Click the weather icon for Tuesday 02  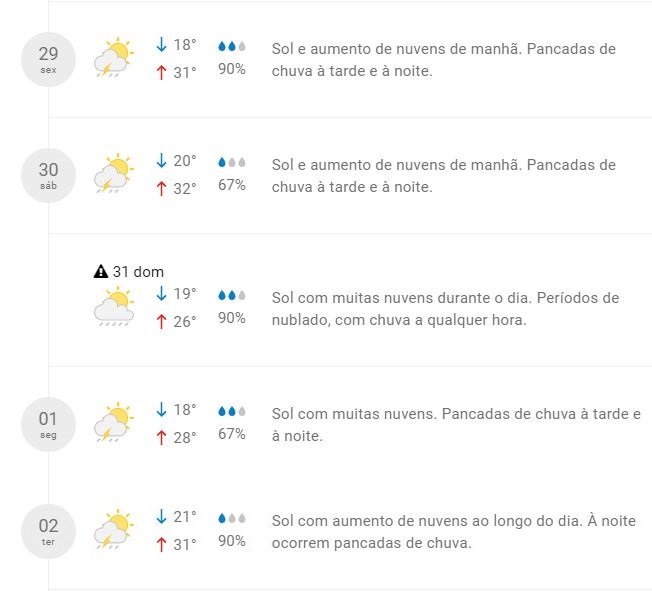[x=114, y=530]
